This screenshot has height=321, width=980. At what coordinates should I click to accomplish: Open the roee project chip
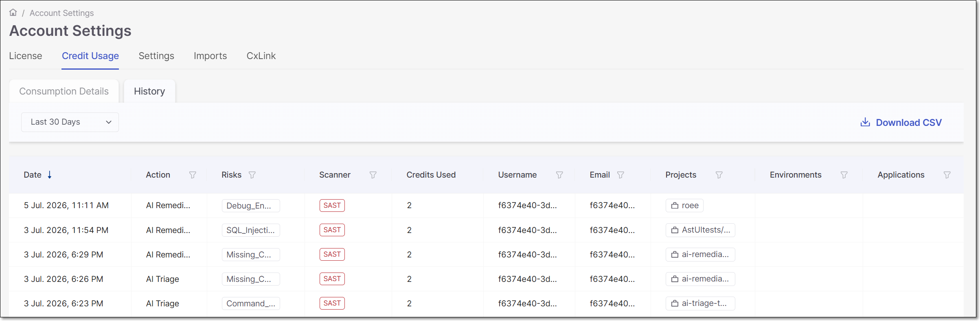coord(684,205)
